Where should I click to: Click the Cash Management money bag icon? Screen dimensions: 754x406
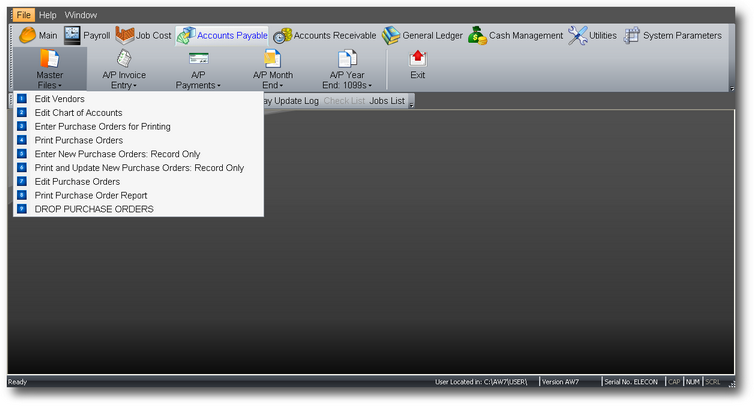click(478, 36)
